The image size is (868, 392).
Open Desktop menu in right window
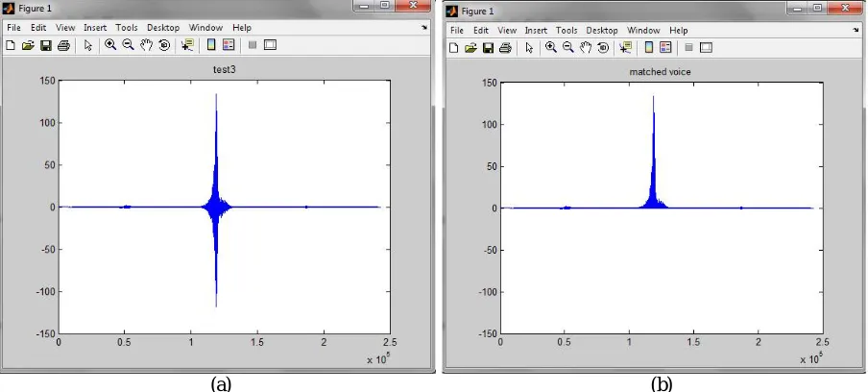[x=602, y=31]
